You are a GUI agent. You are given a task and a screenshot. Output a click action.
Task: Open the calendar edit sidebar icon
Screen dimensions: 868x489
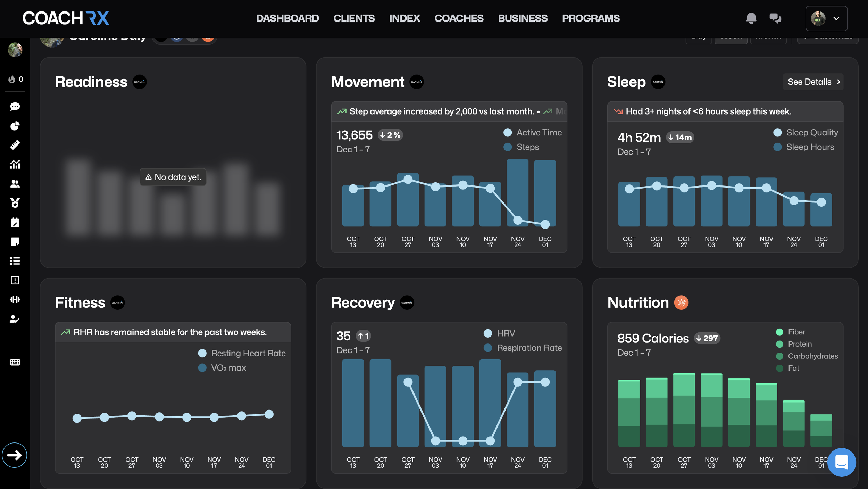tap(15, 222)
